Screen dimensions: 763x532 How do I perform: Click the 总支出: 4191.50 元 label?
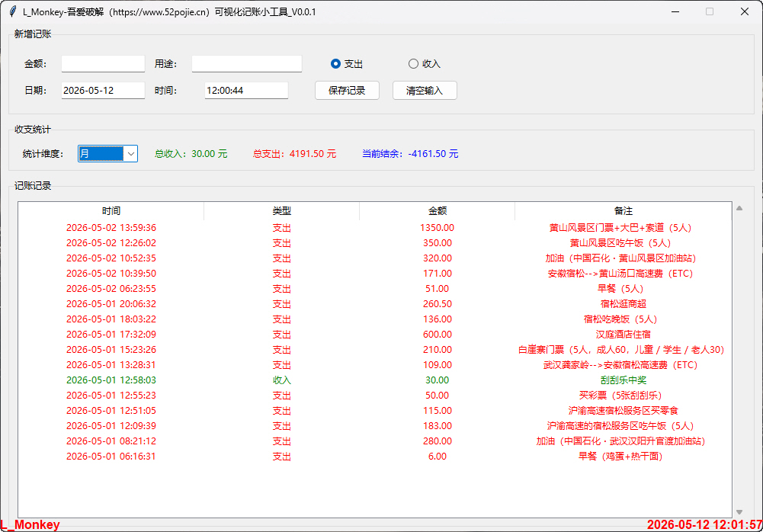tap(294, 154)
